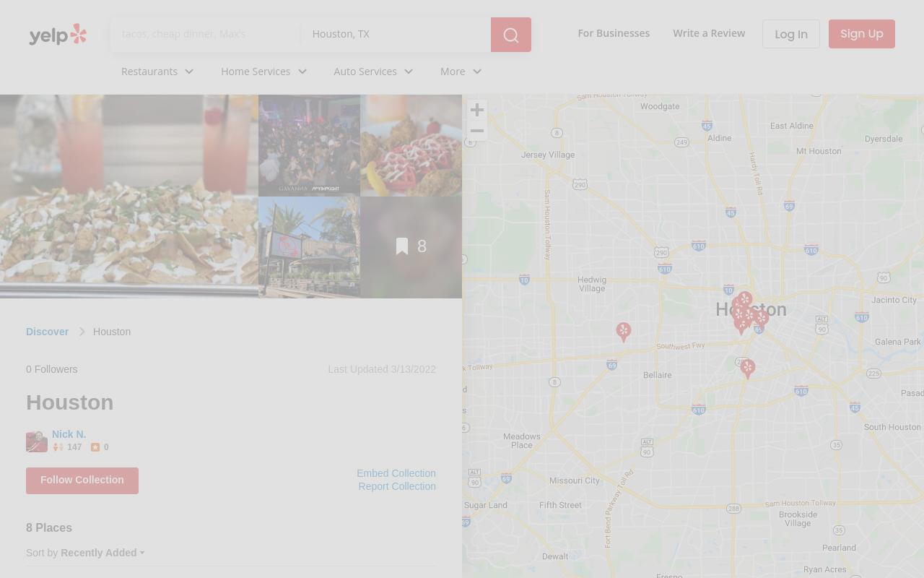Click the Woodgate map label
Image resolution: width=924 pixels, height=578 pixels.
tap(660, 106)
